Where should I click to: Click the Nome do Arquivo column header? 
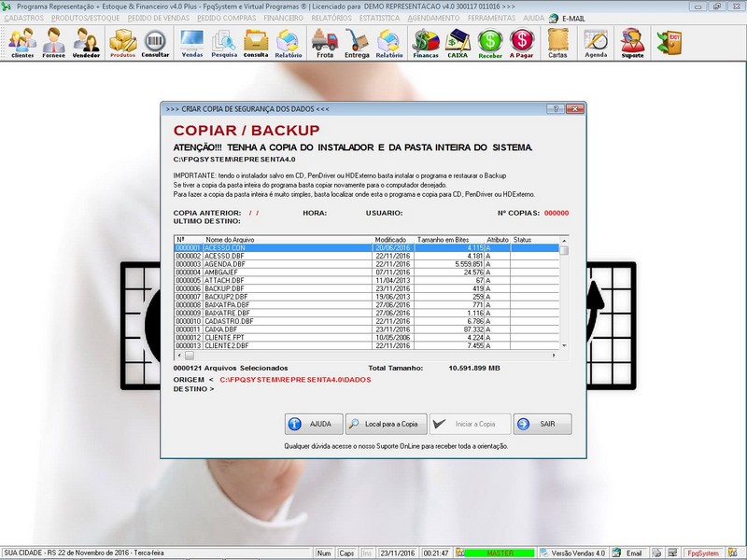288,240
